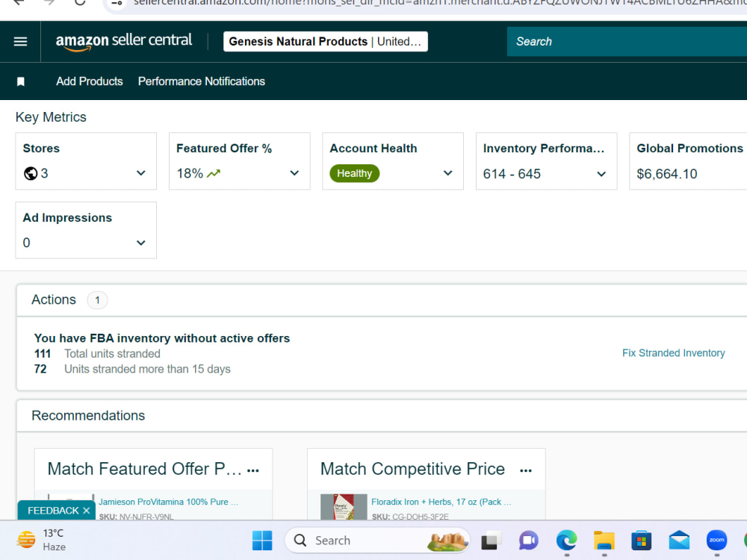
Task: Open the Genesis Natural Products account switcher
Action: point(326,41)
